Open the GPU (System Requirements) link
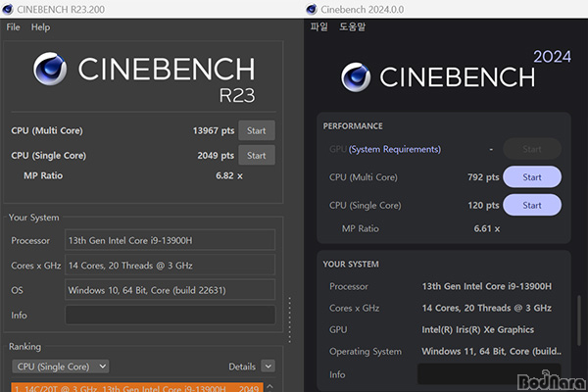 pos(395,149)
